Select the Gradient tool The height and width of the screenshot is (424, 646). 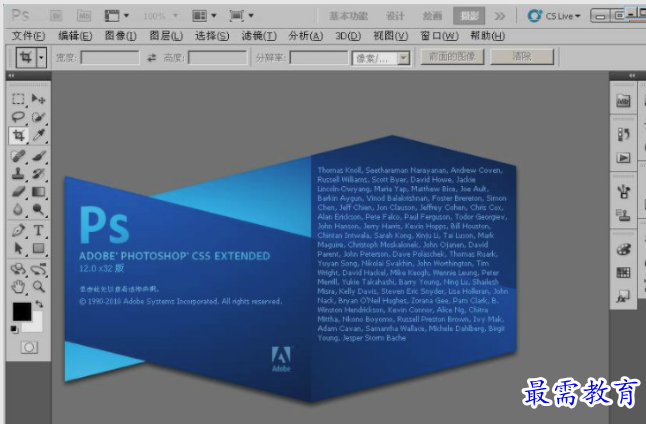[38, 192]
